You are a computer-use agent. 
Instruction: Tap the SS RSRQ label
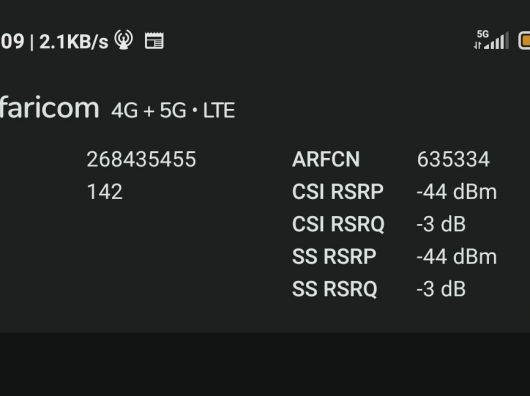point(335,289)
